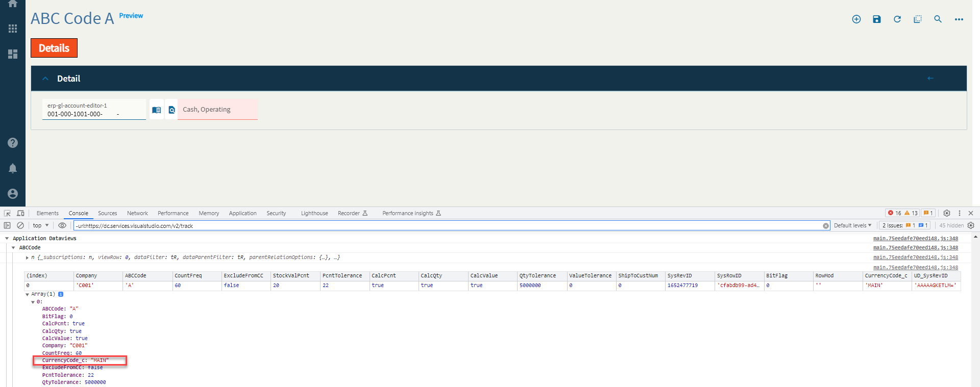This screenshot has width=980, height=387.
Task: Click the Preview link beside title
Action: pos(131,16)
